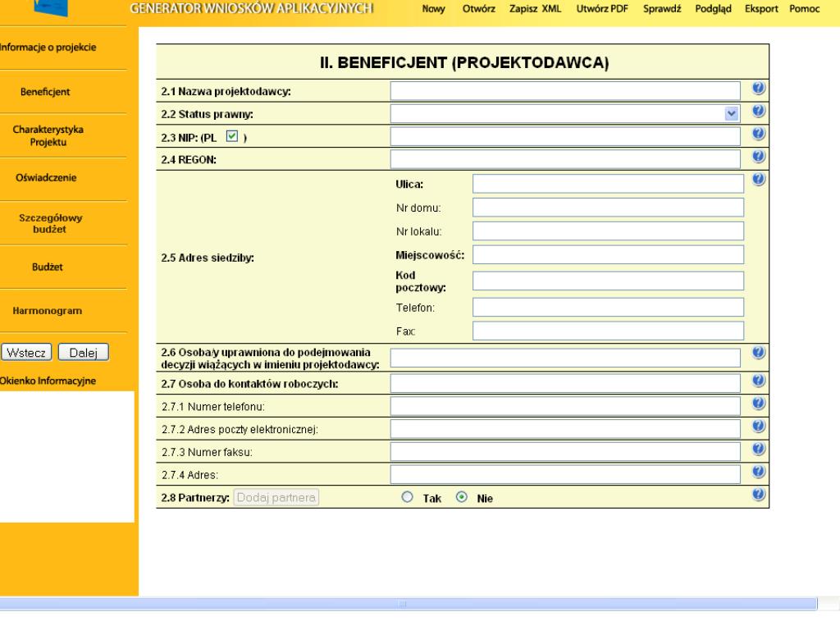Open help icon for 2.4 REGON row

click(x=758, y=157)
